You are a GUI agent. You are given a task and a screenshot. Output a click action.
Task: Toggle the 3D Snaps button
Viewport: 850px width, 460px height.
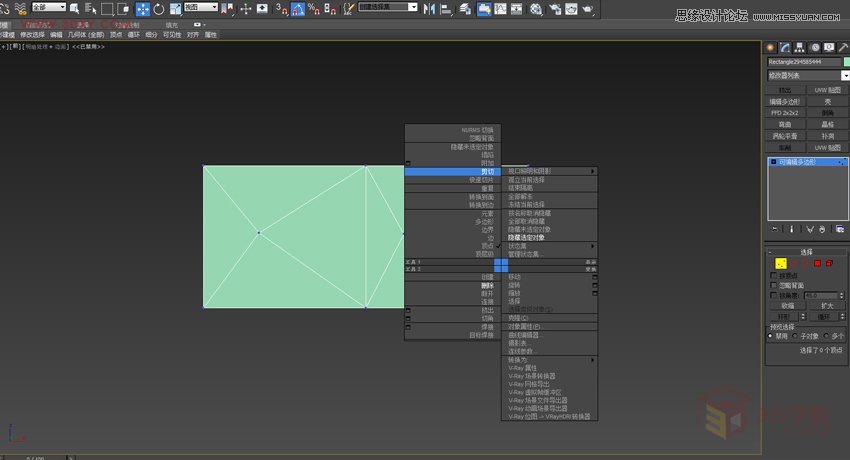tap(282, 9)
